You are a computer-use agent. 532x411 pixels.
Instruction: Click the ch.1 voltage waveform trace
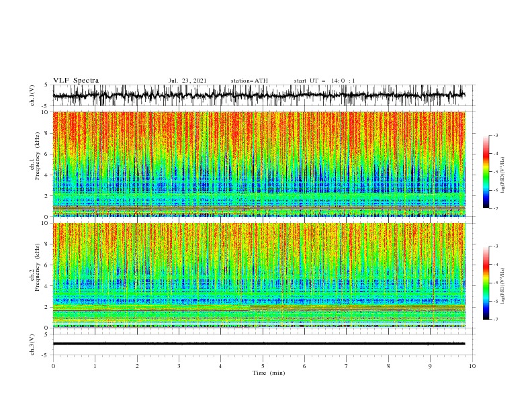coord(259,95)
